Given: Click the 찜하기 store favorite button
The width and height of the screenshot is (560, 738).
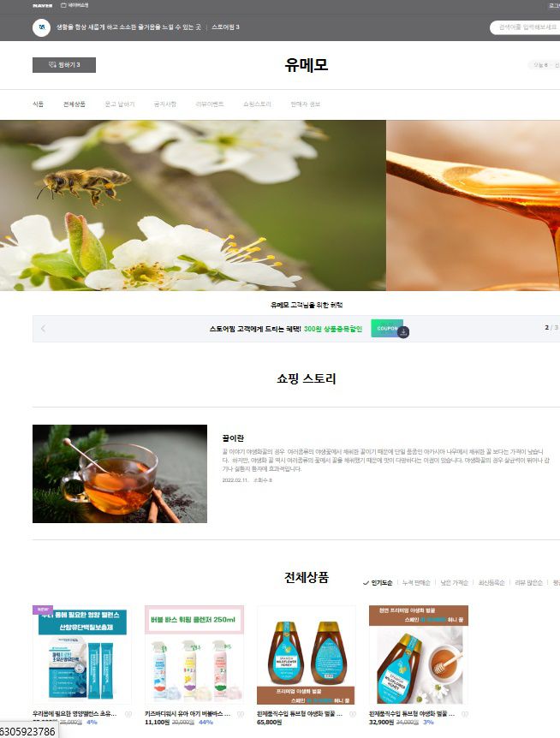Looking at the screenshot, I should [x=63, y=65].
